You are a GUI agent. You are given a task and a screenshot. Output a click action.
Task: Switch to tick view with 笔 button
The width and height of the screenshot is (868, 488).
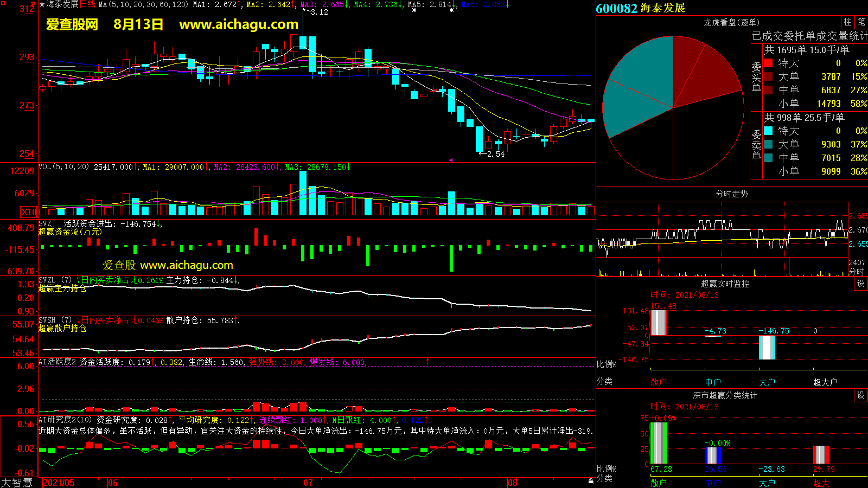coord(861,22)
